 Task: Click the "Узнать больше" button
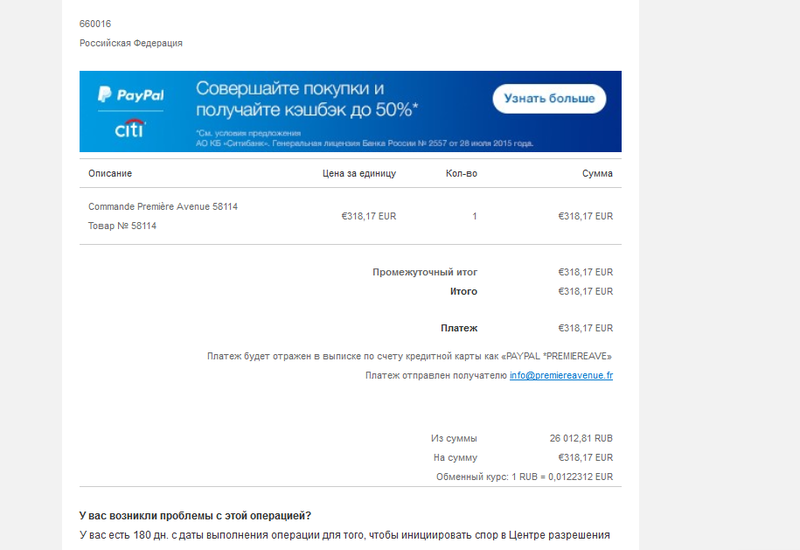click(549, 98)
